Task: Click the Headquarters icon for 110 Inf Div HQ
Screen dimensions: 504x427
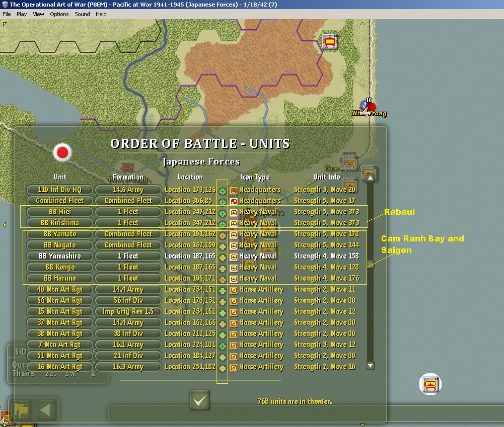Action: [234, 191]
